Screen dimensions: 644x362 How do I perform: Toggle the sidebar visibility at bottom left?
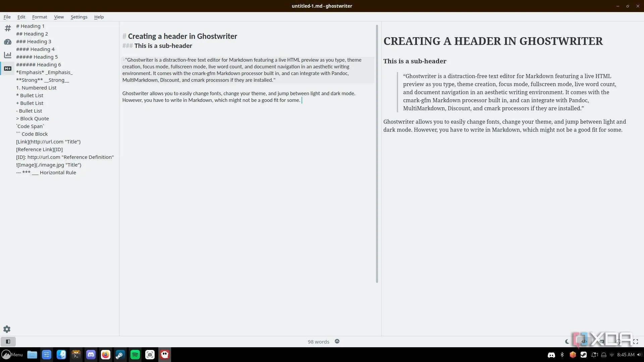click(x=8, y=342)
